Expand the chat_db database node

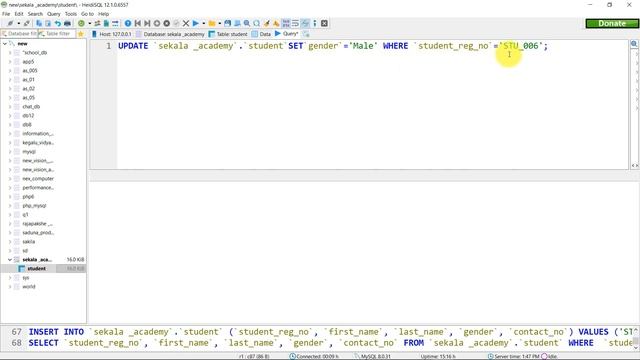[10, 107]
